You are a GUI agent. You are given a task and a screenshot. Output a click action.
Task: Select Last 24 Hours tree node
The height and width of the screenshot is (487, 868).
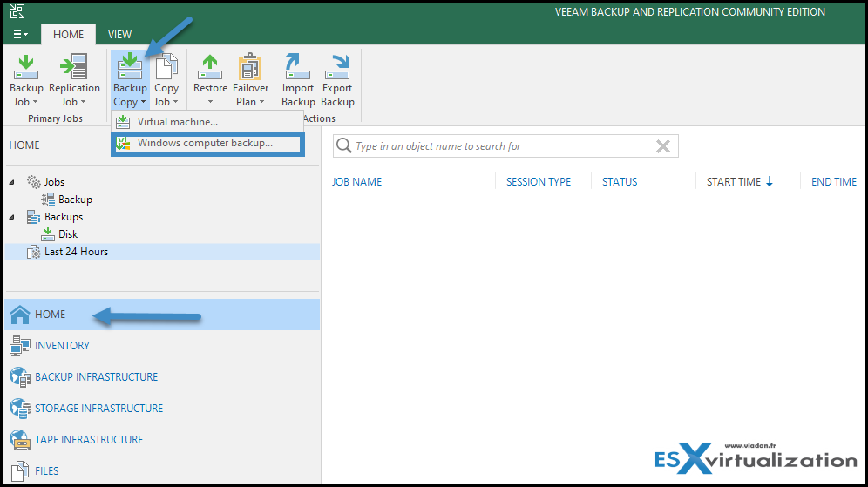coord(76,252)
